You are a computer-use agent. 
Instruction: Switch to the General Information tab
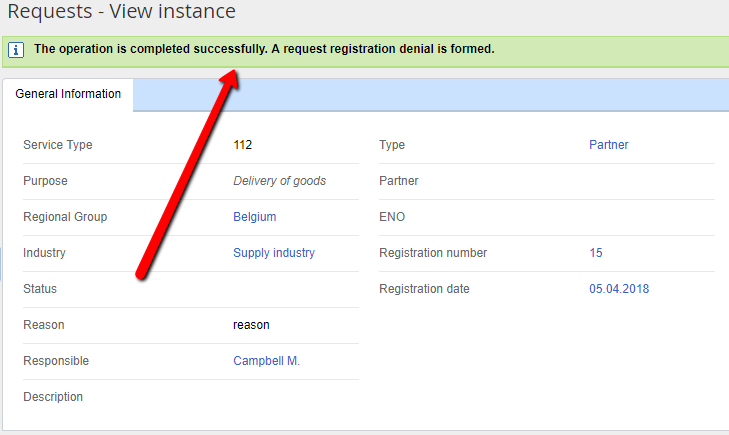tap(68, 94)
